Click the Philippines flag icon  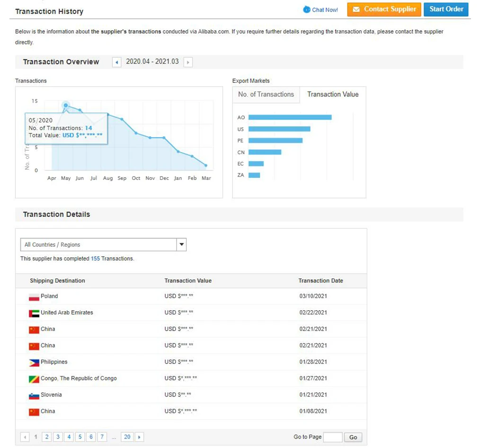pos(34,363)
